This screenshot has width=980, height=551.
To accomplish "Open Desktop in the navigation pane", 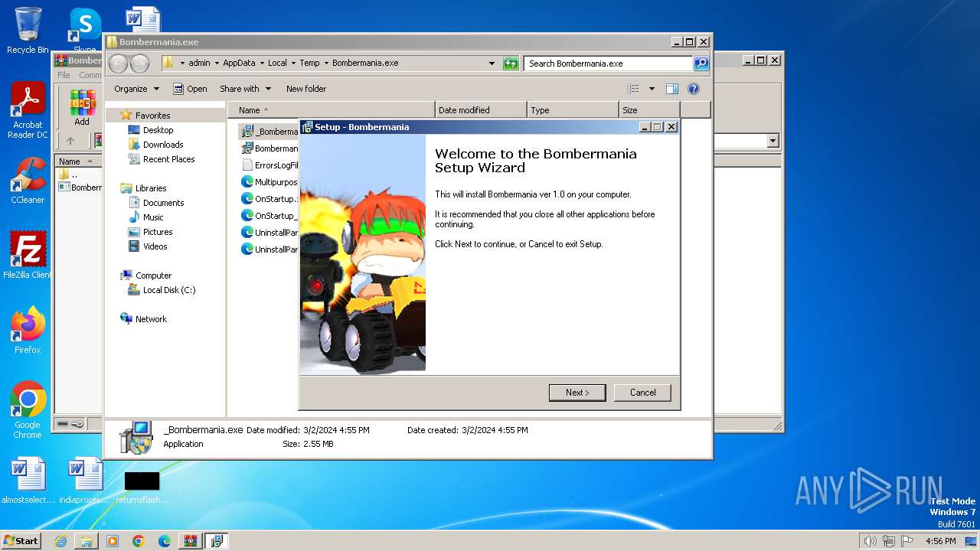I will (x=158, y=130).
